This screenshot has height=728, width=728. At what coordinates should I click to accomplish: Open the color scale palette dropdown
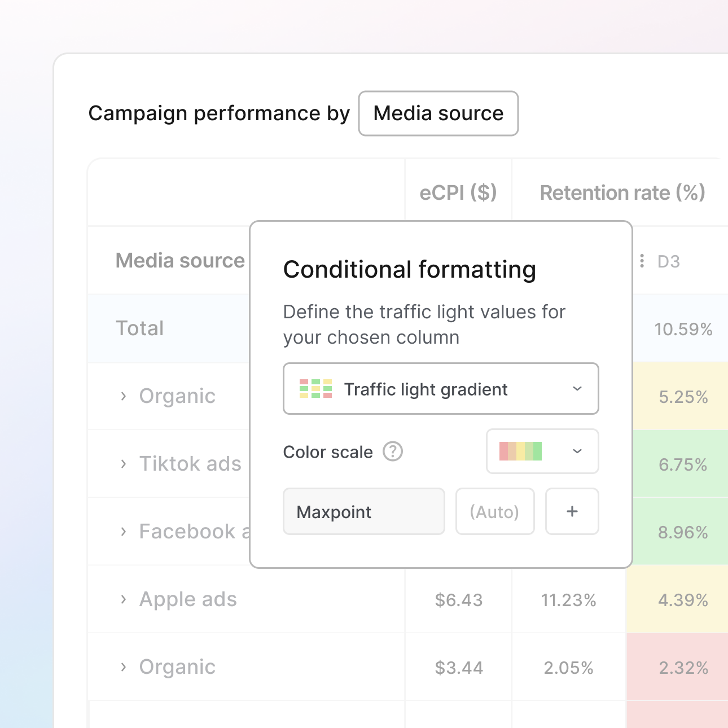577,451
